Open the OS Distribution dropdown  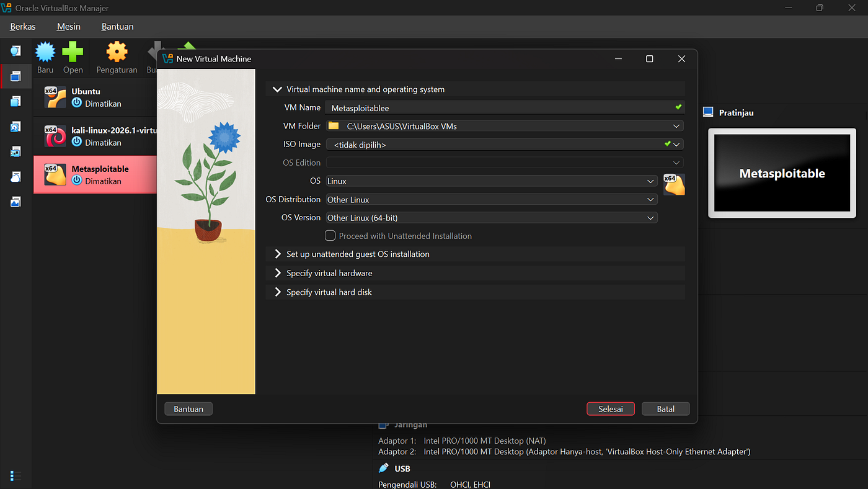coord(492,200)
